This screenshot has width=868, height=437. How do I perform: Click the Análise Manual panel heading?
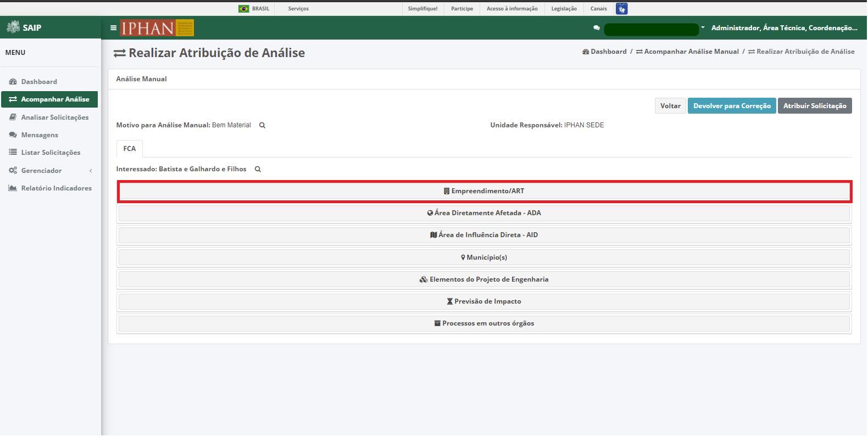click(142, 79)
